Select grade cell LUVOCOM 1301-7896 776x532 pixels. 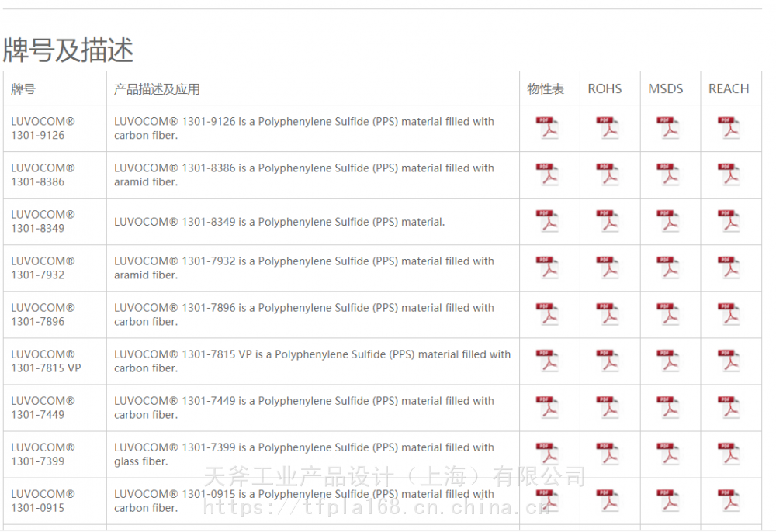click(x=55, y=314)
